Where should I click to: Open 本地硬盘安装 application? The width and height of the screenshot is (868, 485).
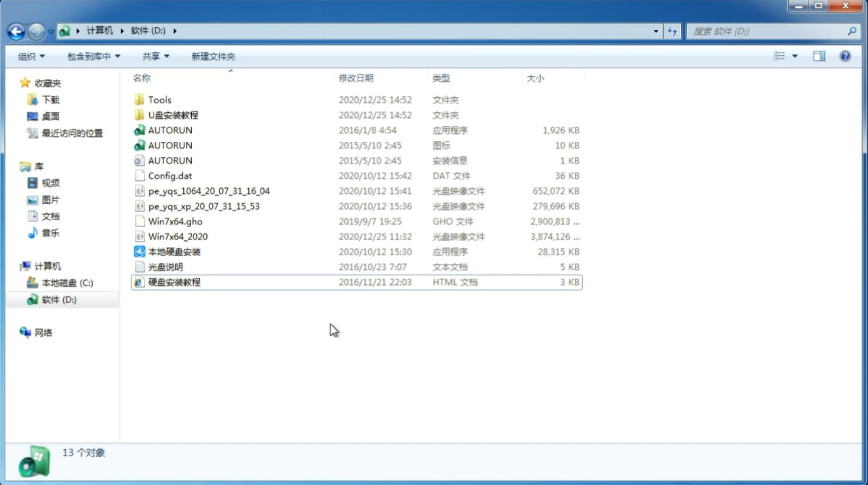pos(174,251)
